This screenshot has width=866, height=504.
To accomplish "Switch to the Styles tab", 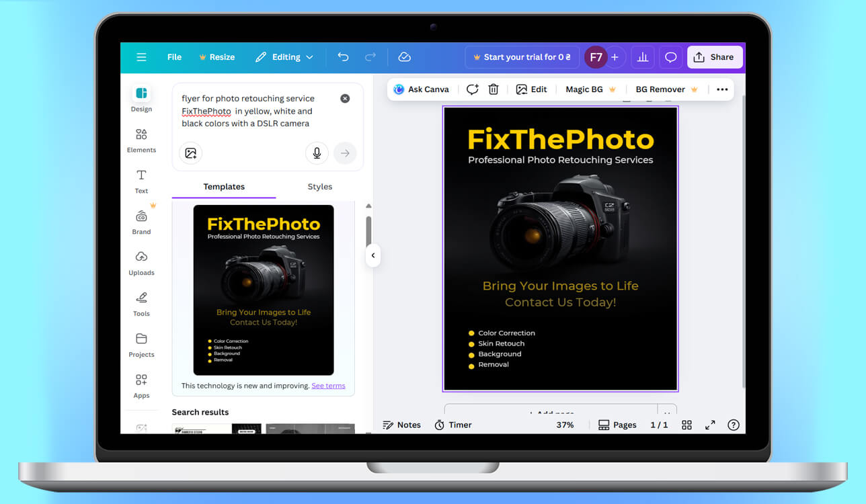I will (320, 187).
